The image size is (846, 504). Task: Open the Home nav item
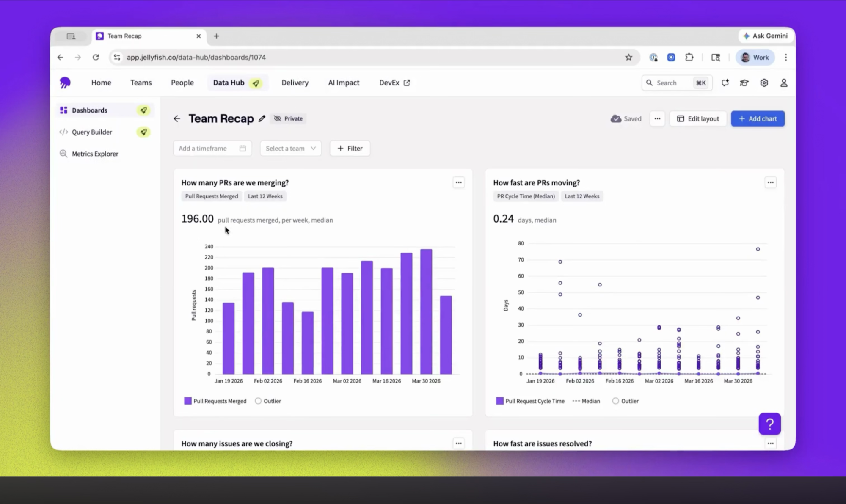[x=101, y=83]
